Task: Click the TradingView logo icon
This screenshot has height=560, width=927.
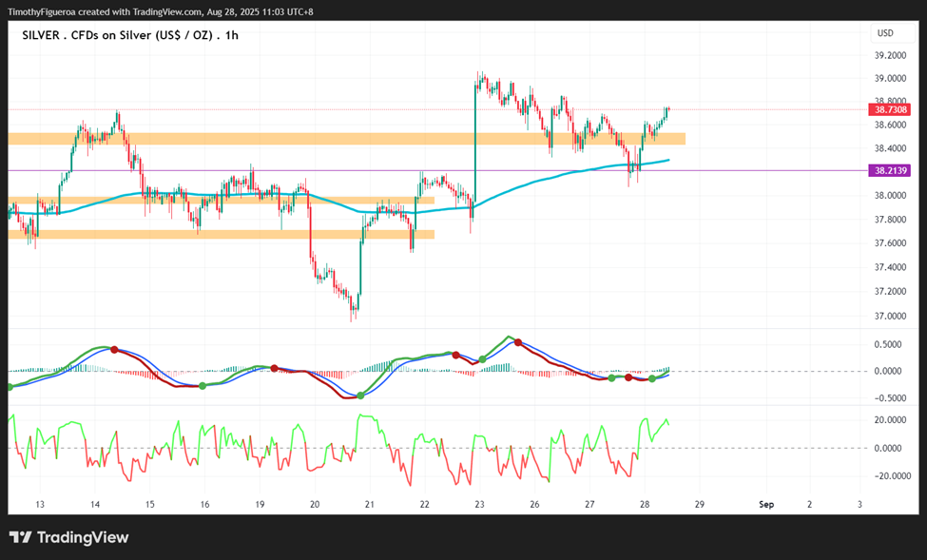Action: click(21, 537)
